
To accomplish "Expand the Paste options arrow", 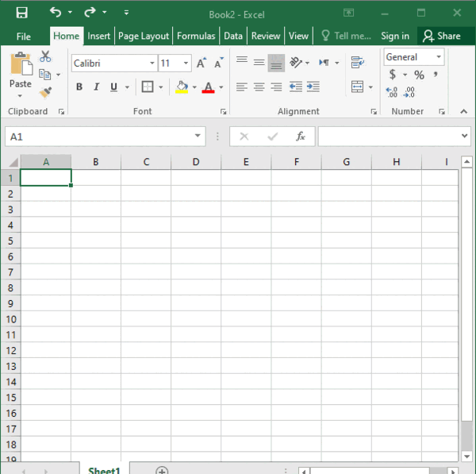I will pos(20,96).
